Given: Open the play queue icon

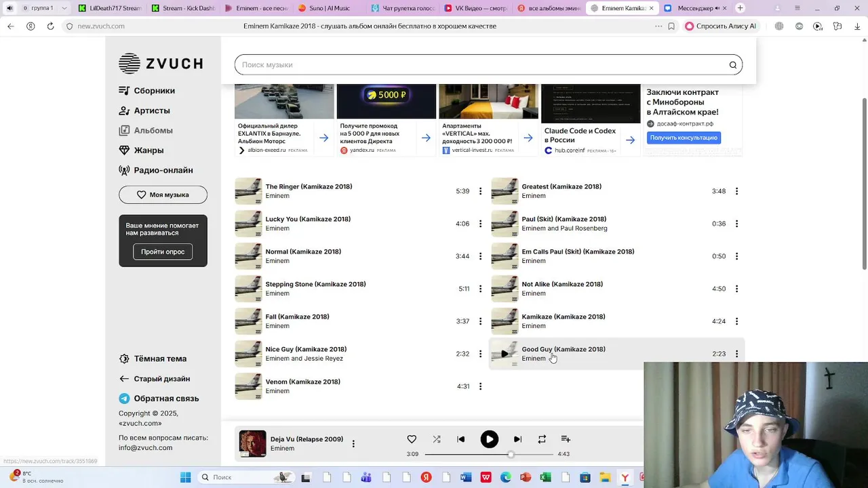Looking at the screenshot, I should [x=566, y=439].
